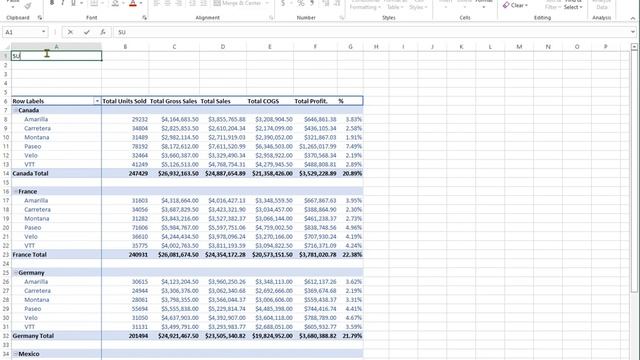Click the Align Left icon
The height and width of the screenshot is (360, 640).
click(x=157, y=3)
